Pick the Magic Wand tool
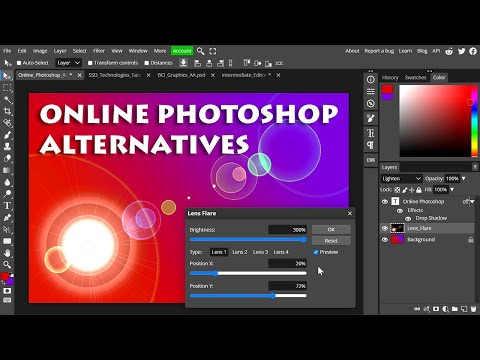The height and width of the screenshot is (360, 480). pos(7,99)
